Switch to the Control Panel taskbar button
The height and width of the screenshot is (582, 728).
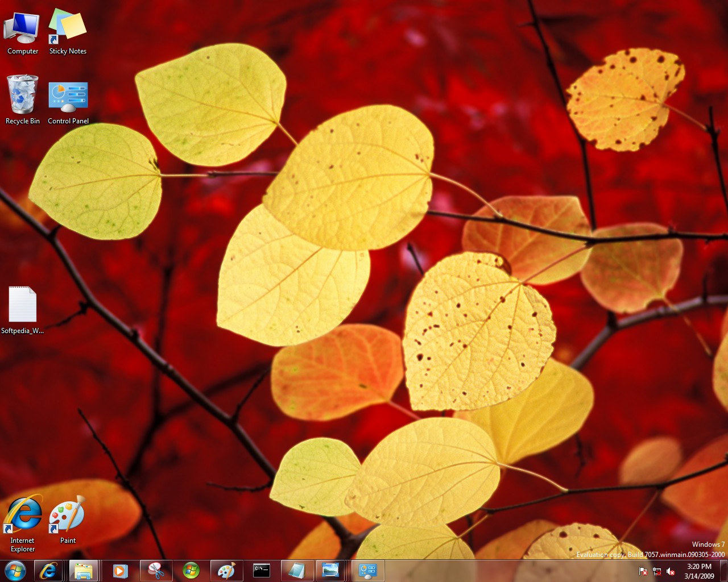367,571
